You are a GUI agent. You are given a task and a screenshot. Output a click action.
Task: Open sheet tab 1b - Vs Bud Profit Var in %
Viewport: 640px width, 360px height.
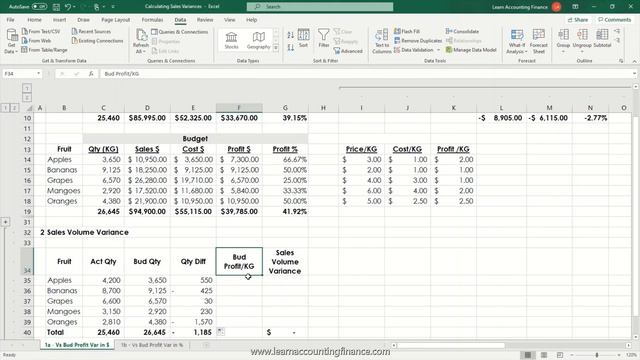pos(152,345)
